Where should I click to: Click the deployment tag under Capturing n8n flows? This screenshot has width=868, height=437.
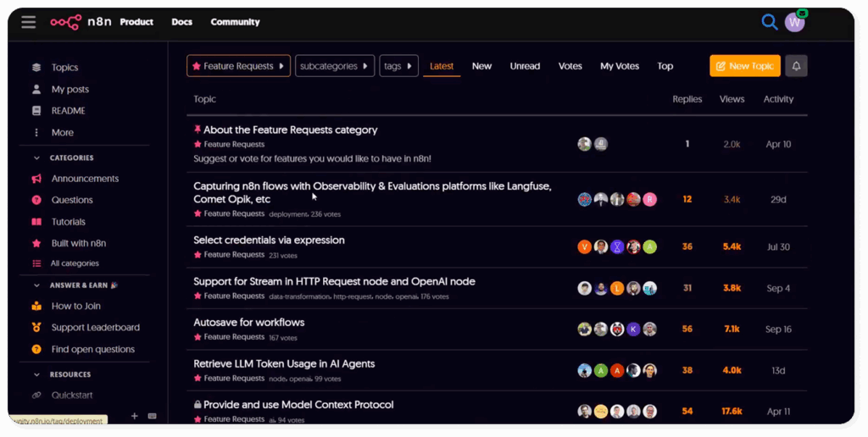(288, 214)
